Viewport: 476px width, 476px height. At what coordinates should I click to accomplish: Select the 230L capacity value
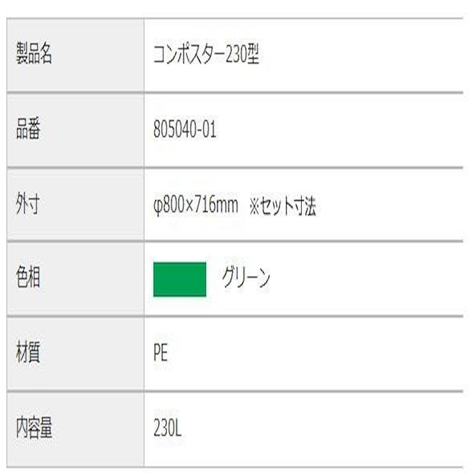167,428
